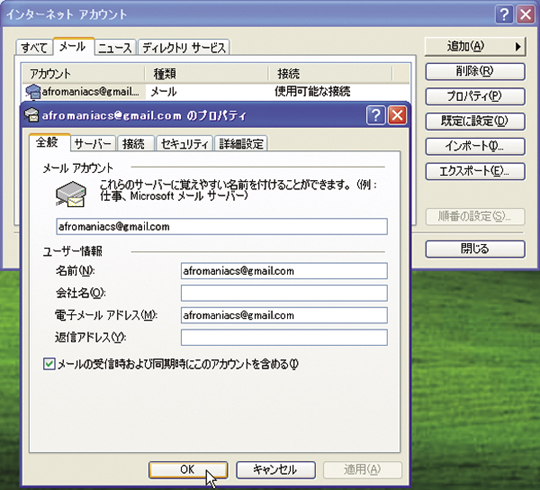Toggle the include account when receiving mail checkbox
Viewport: 540px width, 490px height.
[49, 364]
